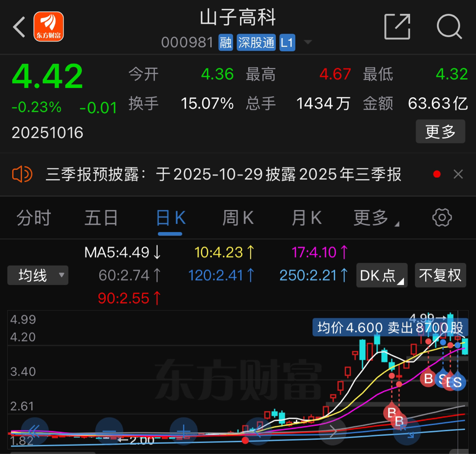The width and height of the screenshot is (476, 454).
Task: Open chart settings gear icon
Action: pos(442,218)
